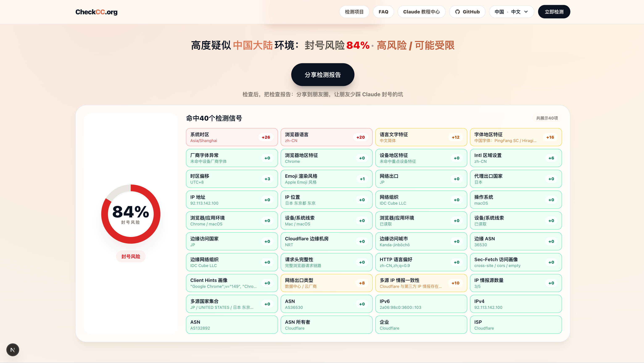Click the Intl 区域设置 card
Image resolution: width=644 pixels, height=363 pixels.
point(516,158)
